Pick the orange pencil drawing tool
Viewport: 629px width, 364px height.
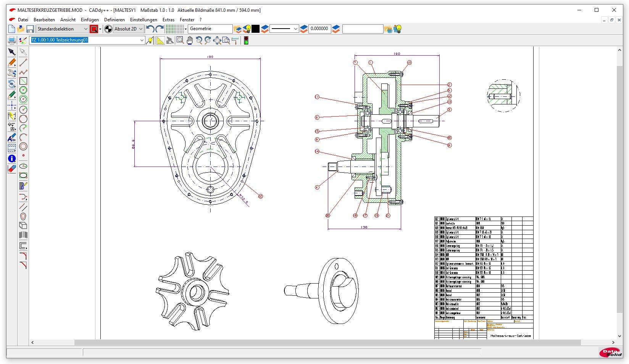(12, 63)
